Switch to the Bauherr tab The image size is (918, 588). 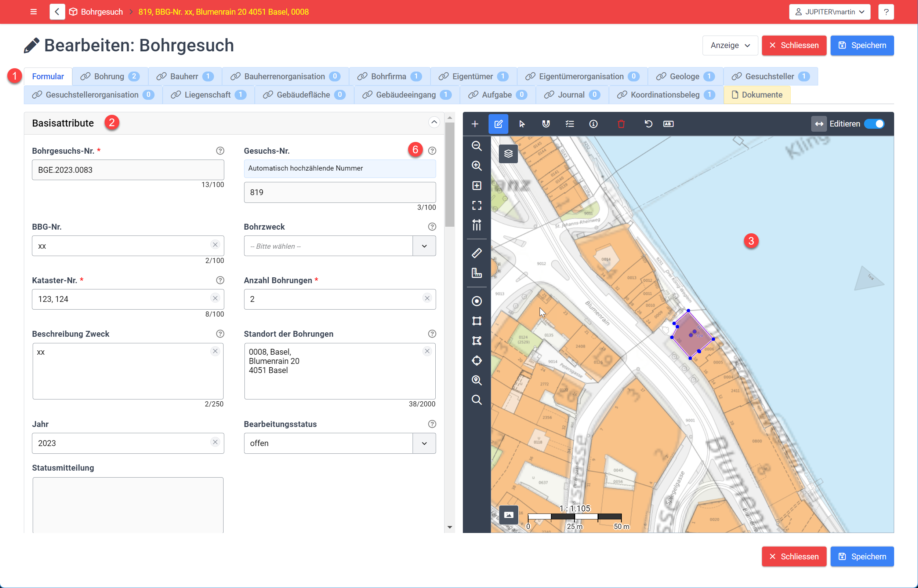pyautogui.click(x=185, y=76)
